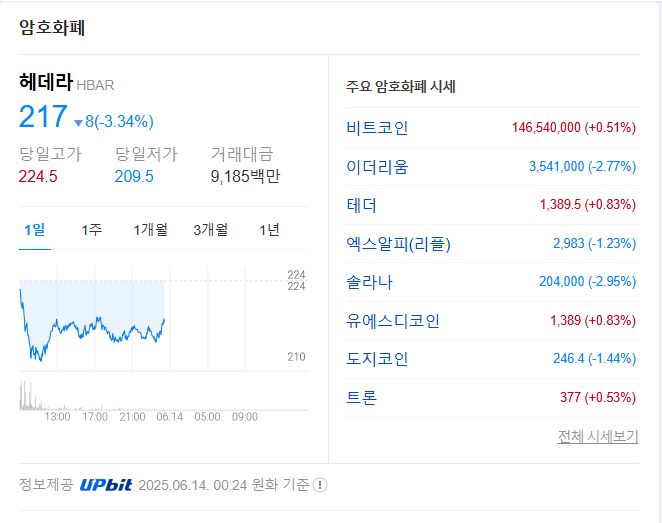Screen dimensions: 662x523
Task: Click the daily high value 224.5
Action: pyautogui.click(x=38, y=176)
